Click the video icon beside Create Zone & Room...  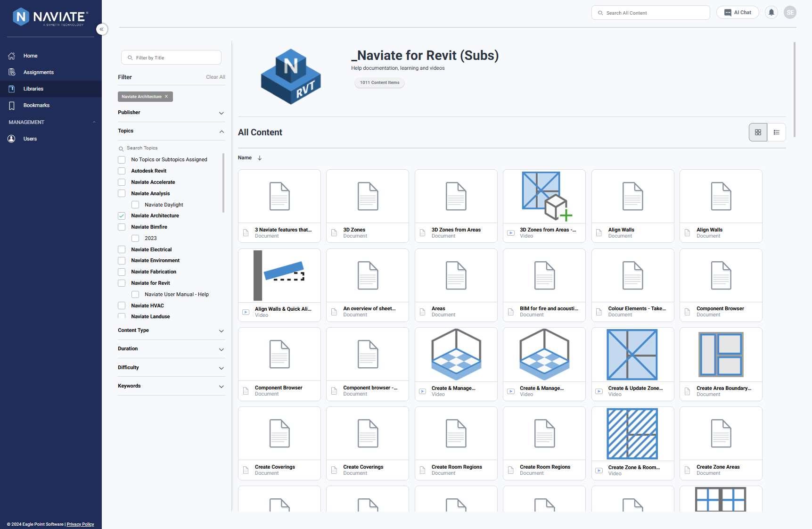click(x=599, y=471)
